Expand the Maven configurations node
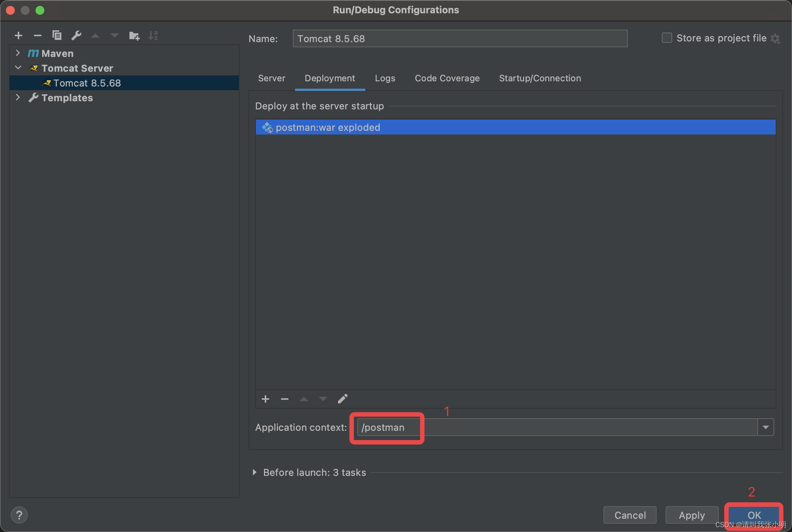 click(18, 53)
